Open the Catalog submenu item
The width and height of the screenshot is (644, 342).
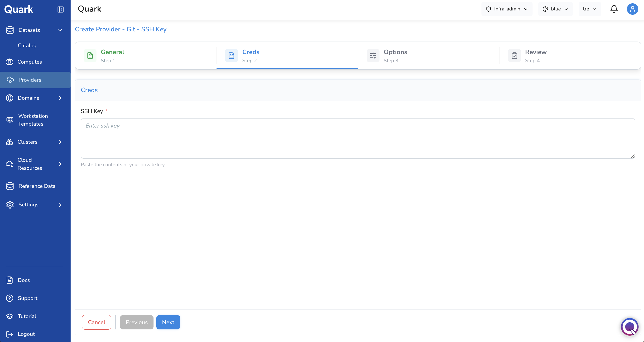tap(27, 45)
